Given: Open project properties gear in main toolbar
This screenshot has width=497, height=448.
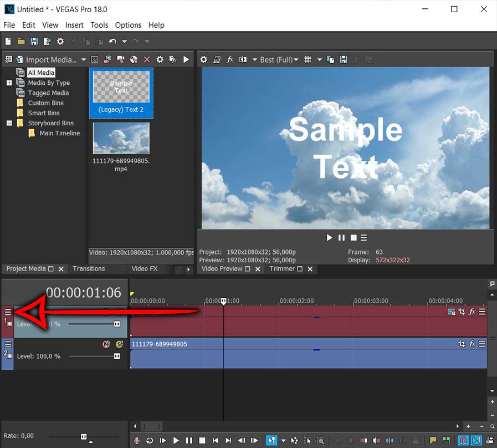Looking at the screenshot, I should point(60,41).
